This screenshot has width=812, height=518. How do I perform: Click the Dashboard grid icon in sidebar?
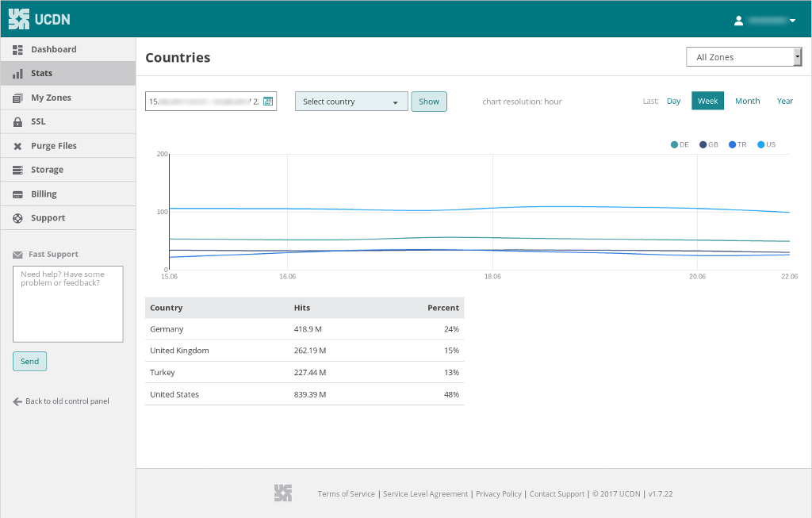point(17,50)
